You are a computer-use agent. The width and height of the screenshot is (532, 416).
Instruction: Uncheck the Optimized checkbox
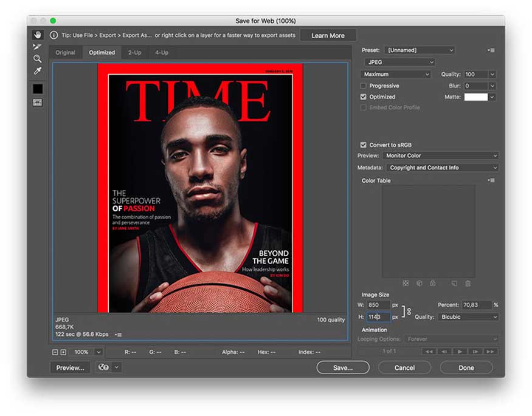[x=364, y=97]
